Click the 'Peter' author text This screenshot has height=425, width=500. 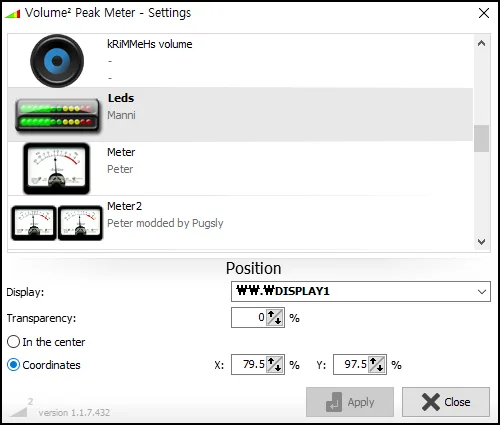click(x=120, y=169)
